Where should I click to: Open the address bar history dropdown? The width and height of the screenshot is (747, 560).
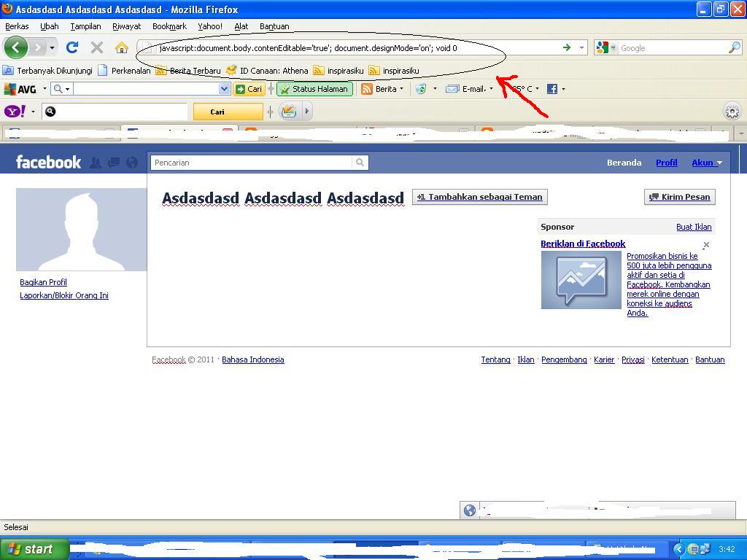581,47
